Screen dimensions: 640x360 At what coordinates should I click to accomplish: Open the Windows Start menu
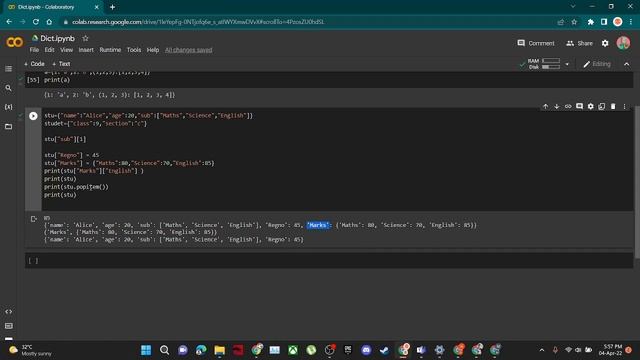146,350
